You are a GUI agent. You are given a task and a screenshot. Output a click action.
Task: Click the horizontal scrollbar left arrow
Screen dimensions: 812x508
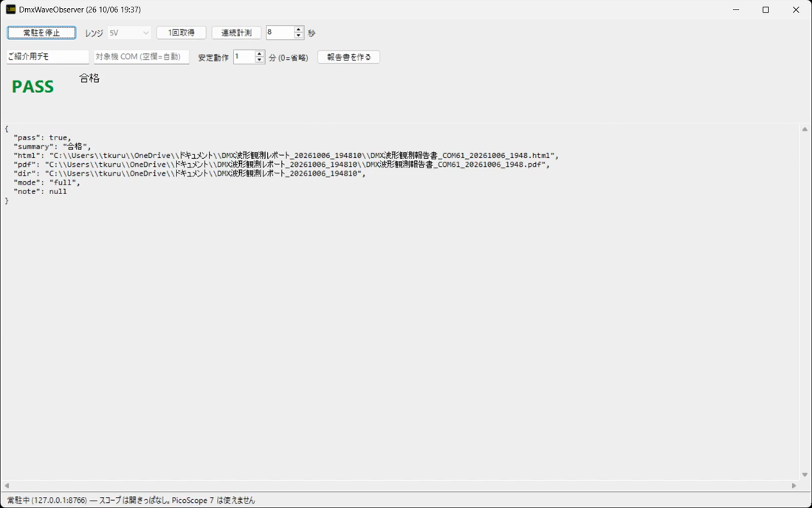coord(7,486)
